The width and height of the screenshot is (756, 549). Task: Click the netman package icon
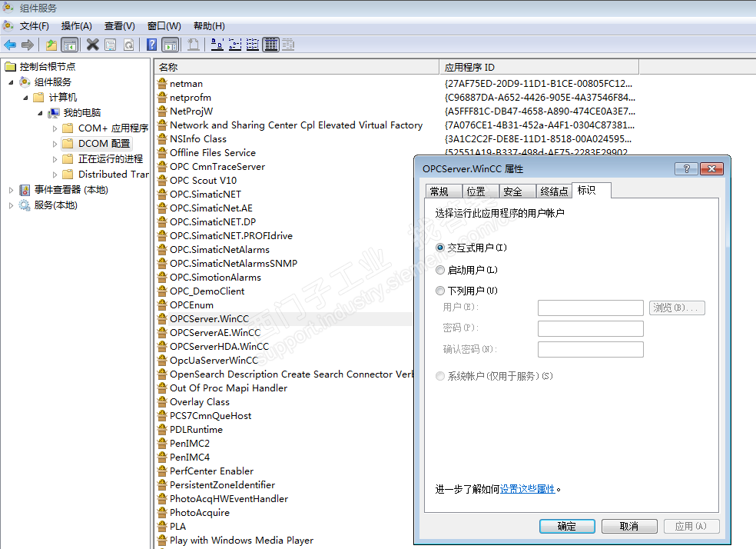click(x=162, y=84)
